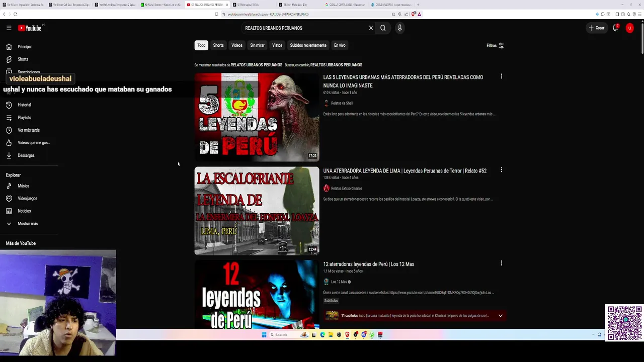Open the Filtros options

pyautogui.click(x=495, y=45)
